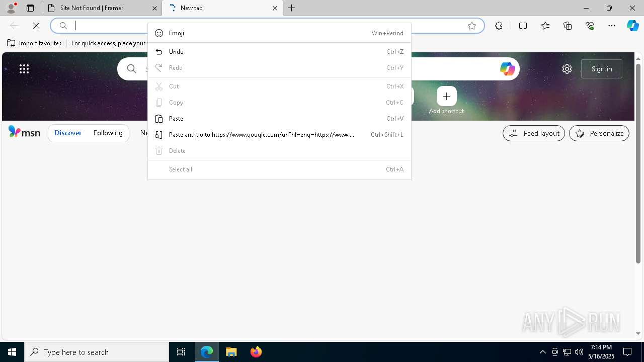Toggle split screen icon

523,26
